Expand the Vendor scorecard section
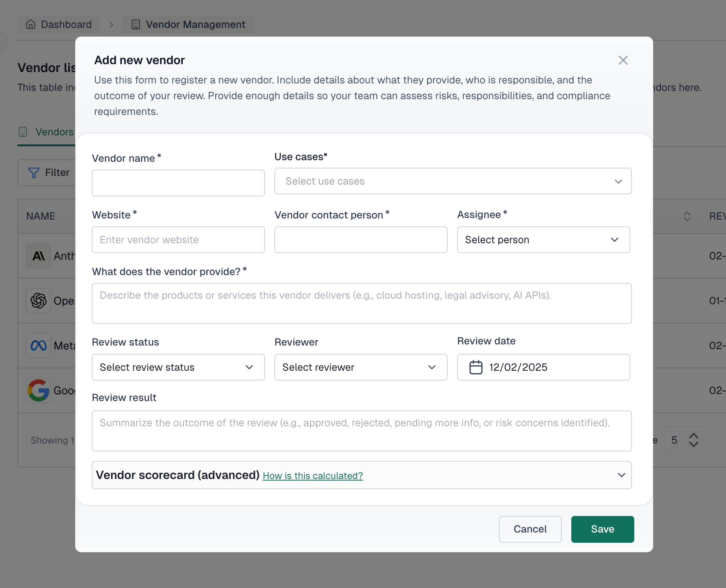This screenshot has width=726, height=588. [x=621, y=475]
